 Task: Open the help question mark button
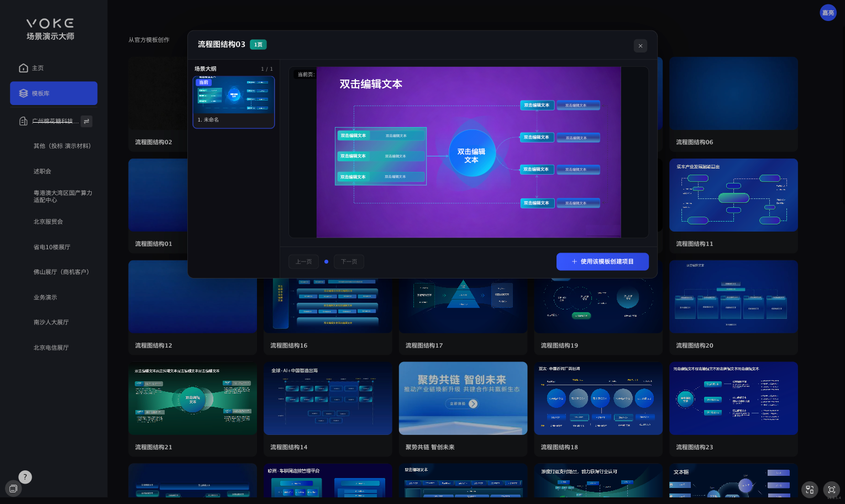coord(25,477)
